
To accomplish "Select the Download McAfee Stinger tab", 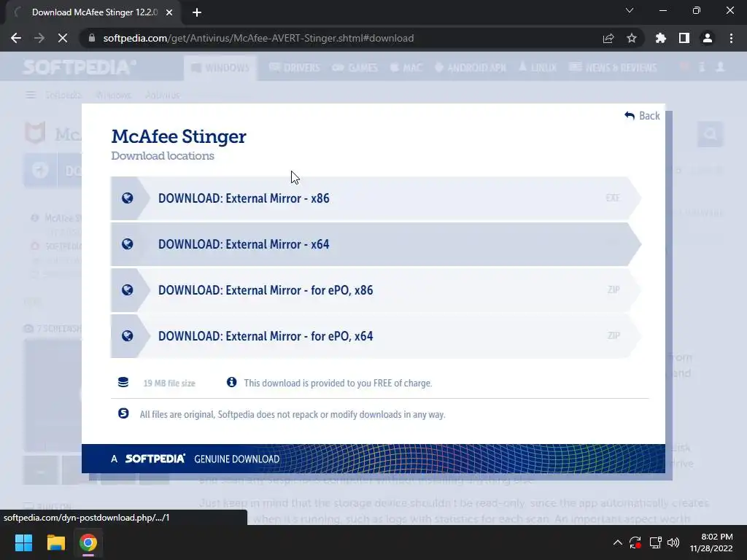I will click(x=94, y=12).
